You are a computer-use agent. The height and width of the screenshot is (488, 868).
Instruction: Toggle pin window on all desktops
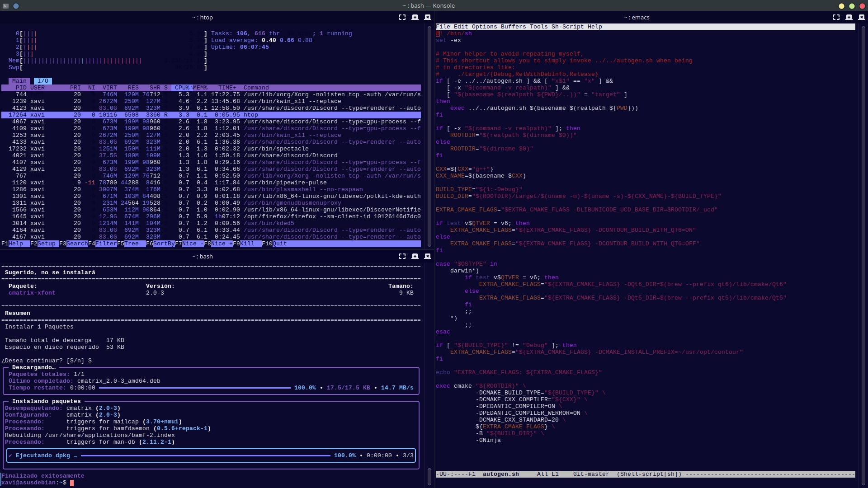(16, 6)
